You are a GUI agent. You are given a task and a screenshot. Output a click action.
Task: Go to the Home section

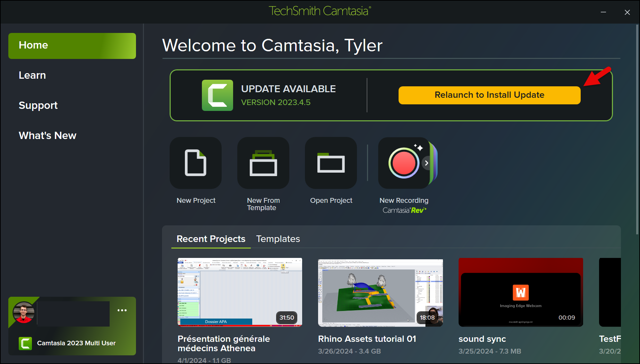[72, 46]
